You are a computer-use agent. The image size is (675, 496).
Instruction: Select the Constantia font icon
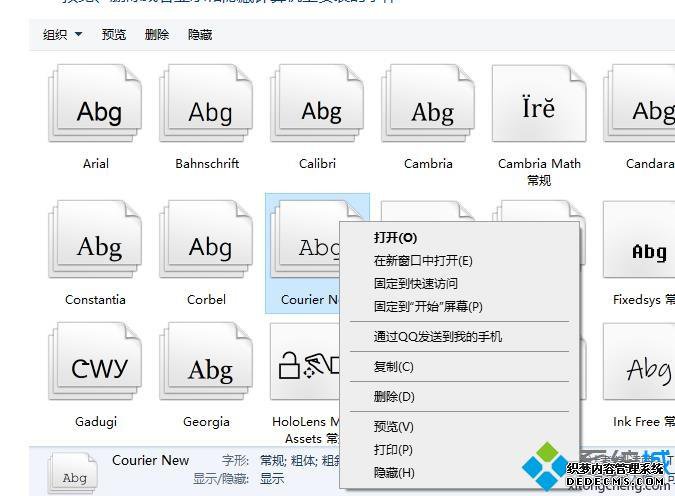(95, 239)
